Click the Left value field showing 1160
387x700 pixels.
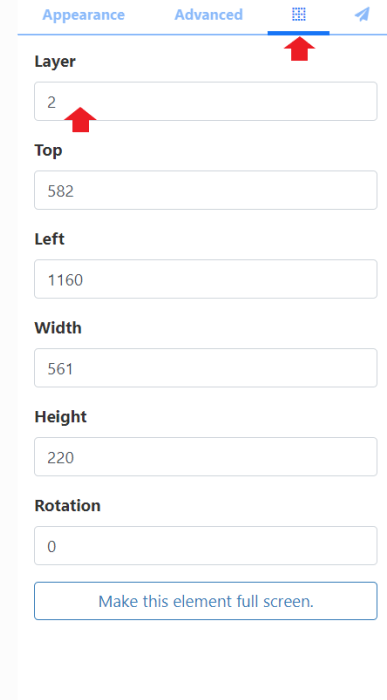206,279
